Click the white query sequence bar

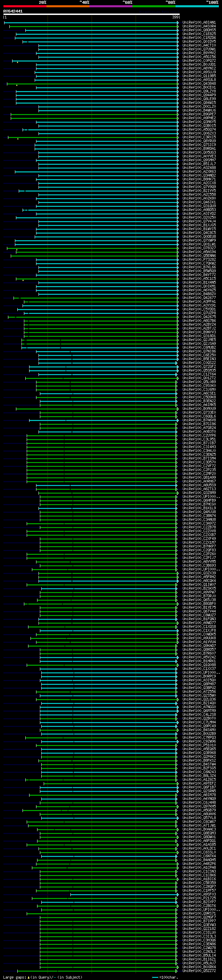tap(91, 15)
